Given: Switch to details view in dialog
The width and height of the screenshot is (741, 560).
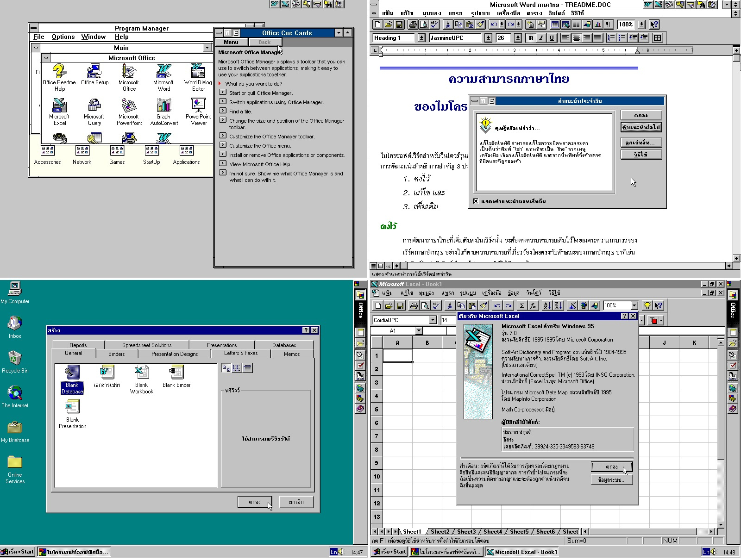Looking at the screenshot, I should pyautogui.click(x=247, y=368).
